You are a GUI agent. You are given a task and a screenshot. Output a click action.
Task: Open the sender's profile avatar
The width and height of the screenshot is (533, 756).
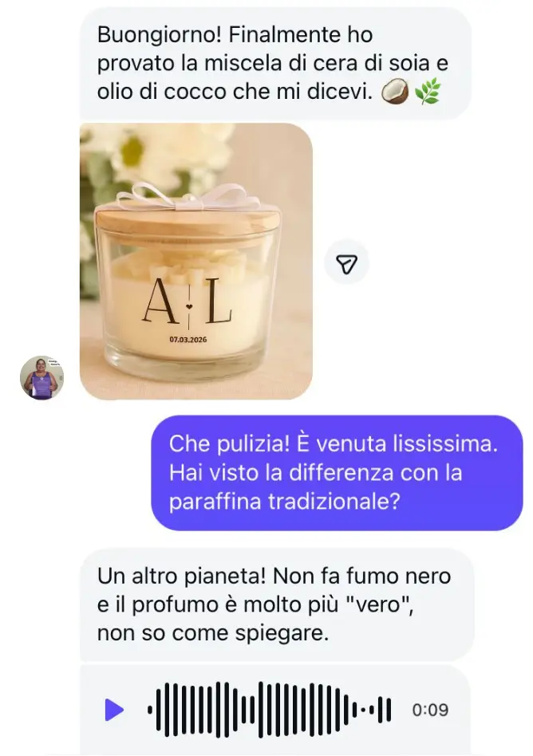point(41,378)
